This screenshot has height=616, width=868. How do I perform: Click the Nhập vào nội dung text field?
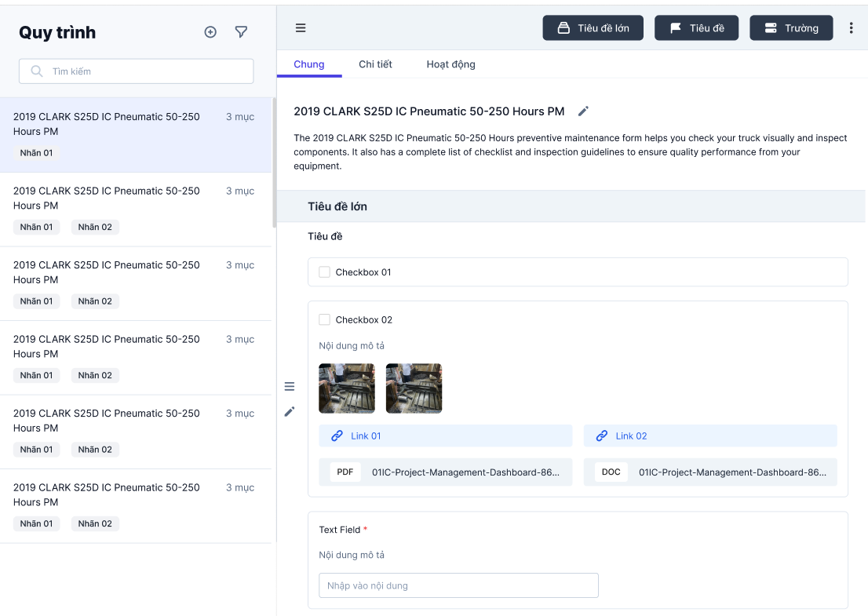pos(458,585)
